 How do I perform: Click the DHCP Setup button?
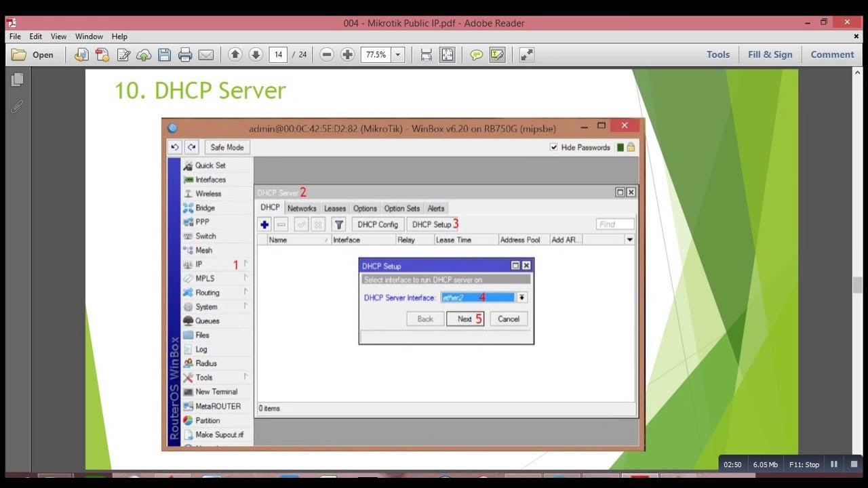[431, 224]
